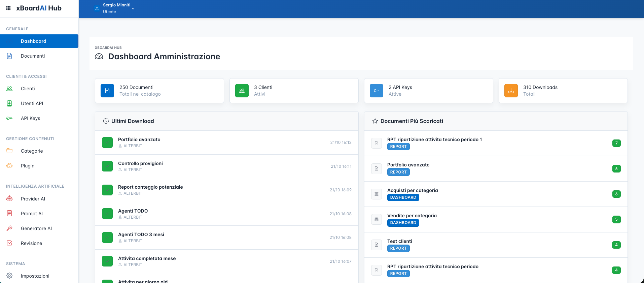Click the Categorie folder icon
This screenshot has height=283, width=644.
[9, 151]
